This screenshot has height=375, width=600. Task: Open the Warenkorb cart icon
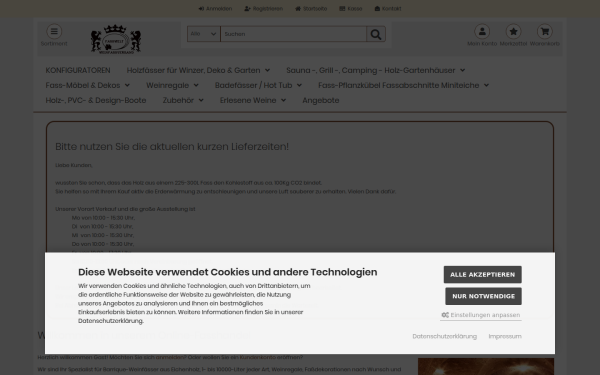[545, 31]
